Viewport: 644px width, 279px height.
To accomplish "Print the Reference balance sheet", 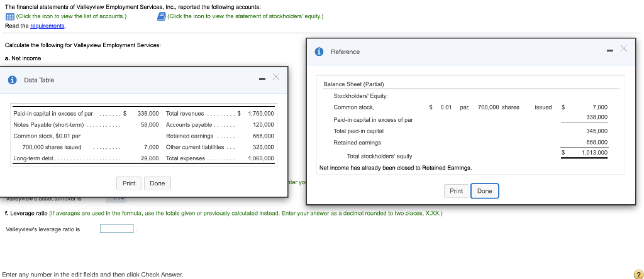I will click(x=457, y=191).
